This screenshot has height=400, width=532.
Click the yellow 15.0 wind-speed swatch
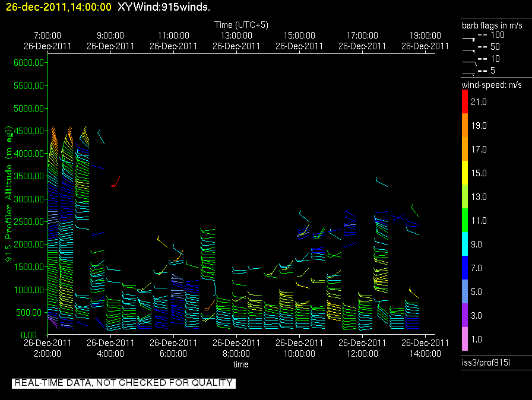click(x=464, y=173)
